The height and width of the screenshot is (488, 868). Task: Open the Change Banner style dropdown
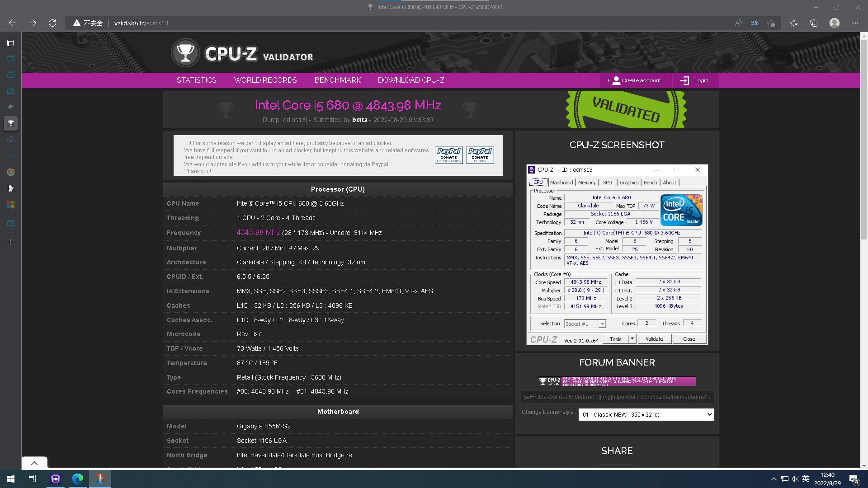(646, 414)
